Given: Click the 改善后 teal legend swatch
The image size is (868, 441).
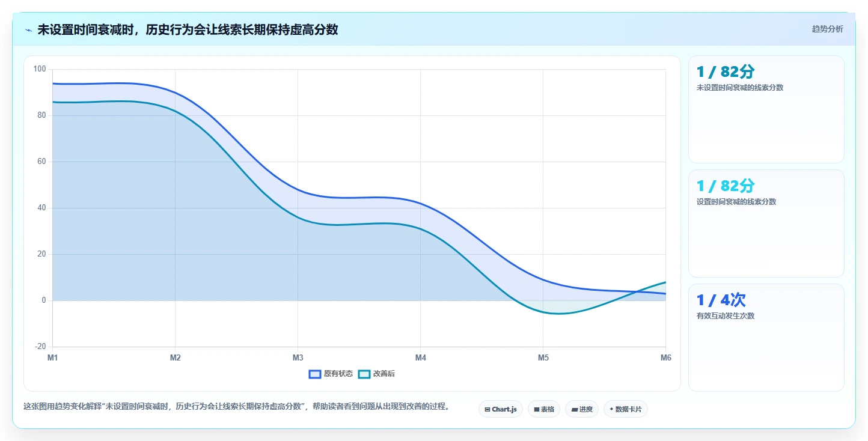Looking at the screenshot, I should (x=364, y=374).
